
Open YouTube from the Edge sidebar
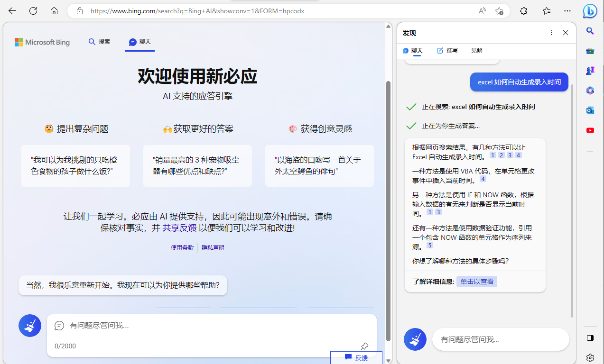(x=590, y=130)
